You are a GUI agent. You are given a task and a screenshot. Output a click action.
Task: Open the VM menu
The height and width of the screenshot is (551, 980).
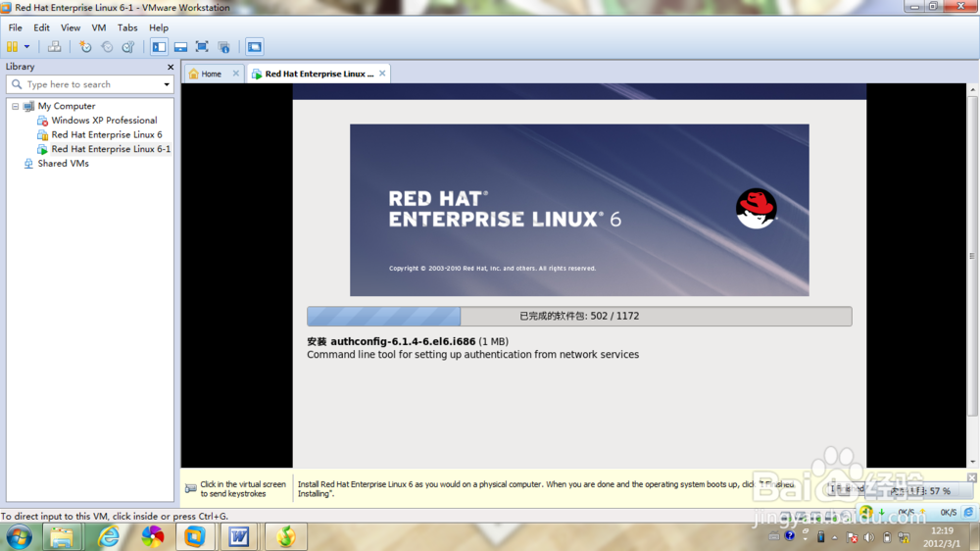click(x=99, y=27)
